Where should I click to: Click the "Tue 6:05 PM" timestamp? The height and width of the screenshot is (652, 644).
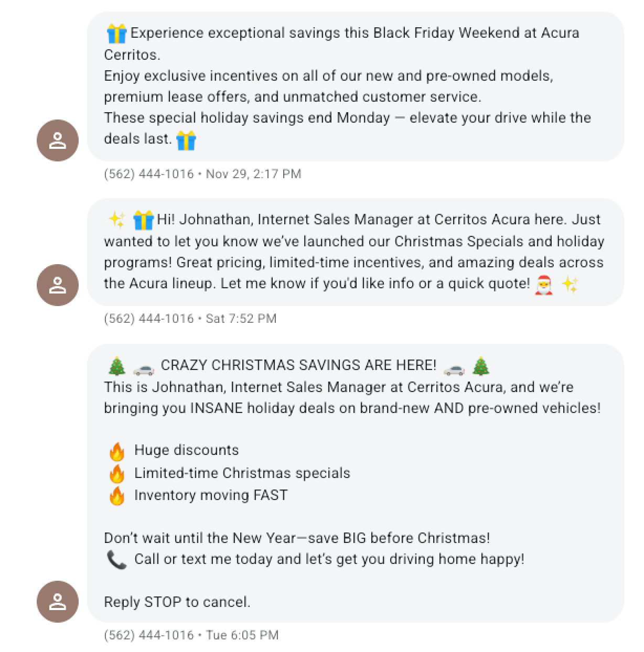(x=242, y=635)
